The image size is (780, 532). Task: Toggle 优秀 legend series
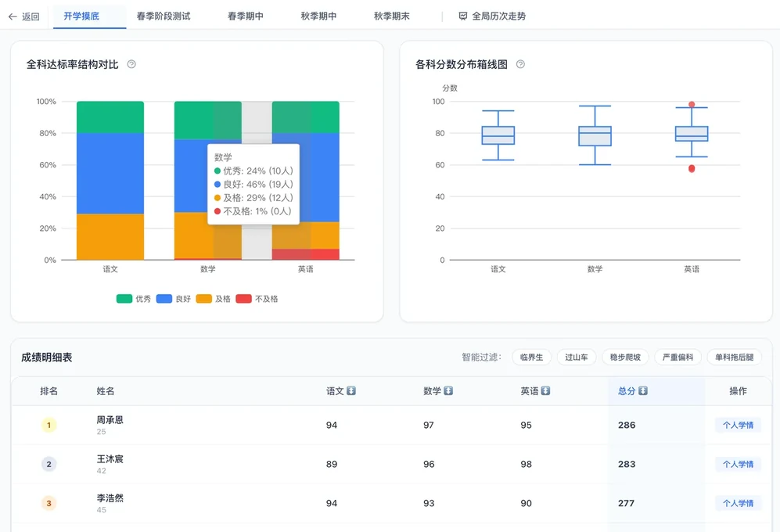(133, 299)
